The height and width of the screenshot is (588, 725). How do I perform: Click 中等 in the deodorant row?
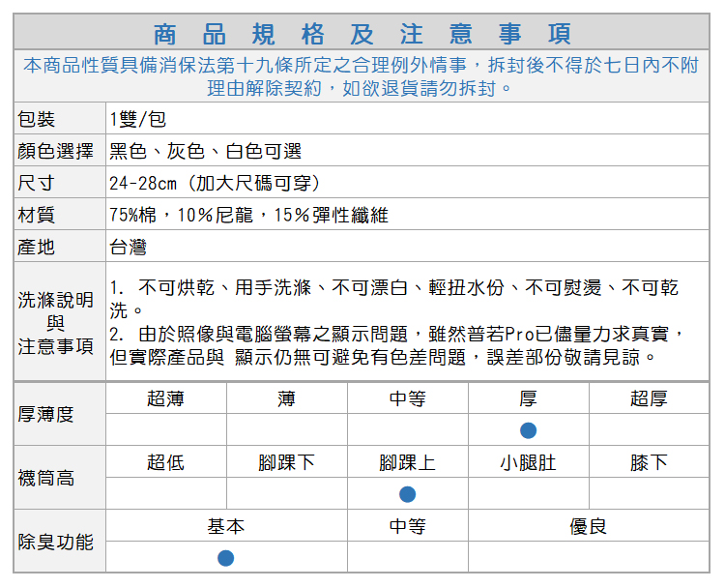(407, 526)
